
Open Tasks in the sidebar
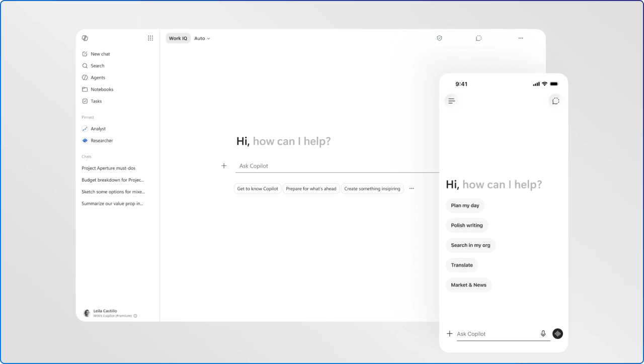92,101
